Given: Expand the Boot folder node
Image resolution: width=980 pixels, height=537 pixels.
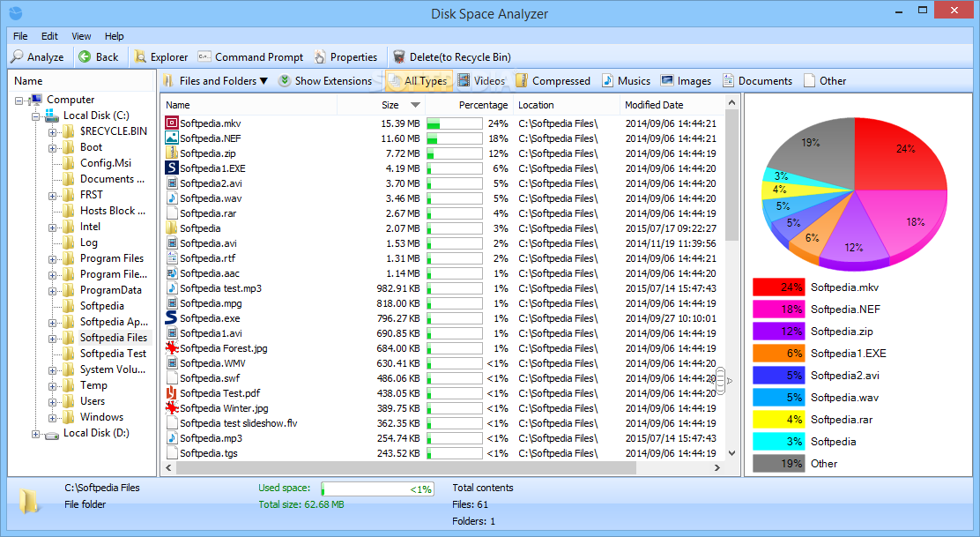Looking at the screenshot, I should tap(53, 148).
